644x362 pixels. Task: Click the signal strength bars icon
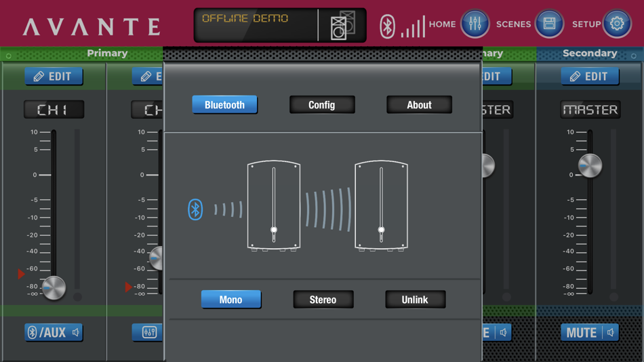(413, 27)
